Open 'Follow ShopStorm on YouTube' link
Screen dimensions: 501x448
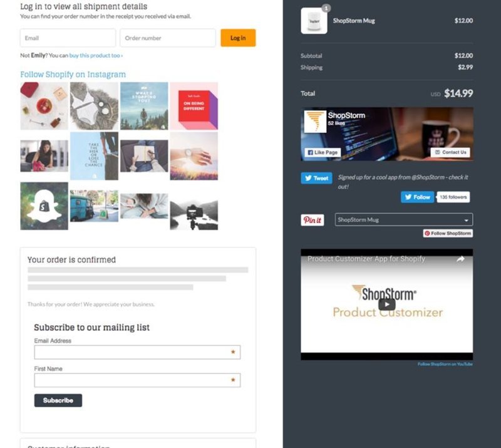click(x=445, y=364)
